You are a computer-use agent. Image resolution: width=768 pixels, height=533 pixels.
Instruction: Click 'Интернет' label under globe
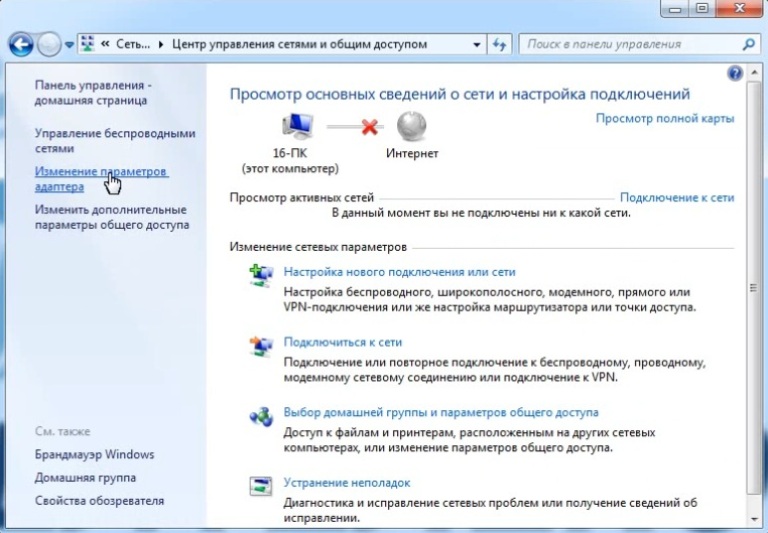click(x=412, y=153)
